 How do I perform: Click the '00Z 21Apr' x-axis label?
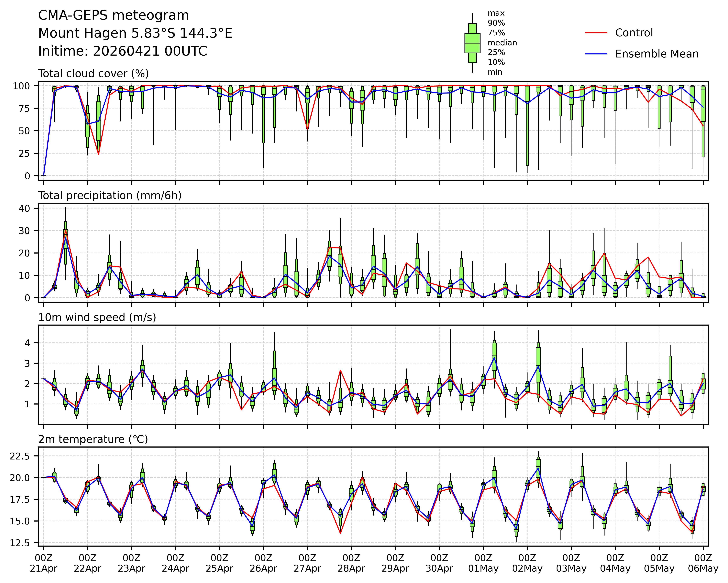click(43, 563)
